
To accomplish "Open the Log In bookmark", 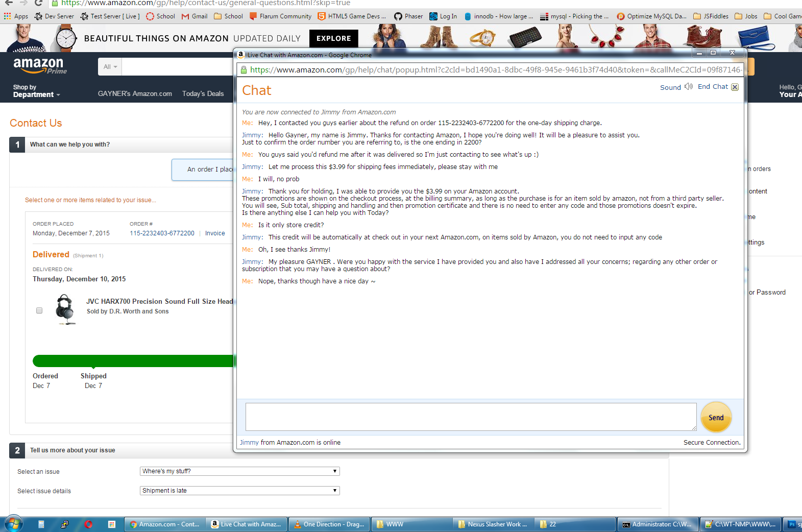I will [x=443, y=16].
